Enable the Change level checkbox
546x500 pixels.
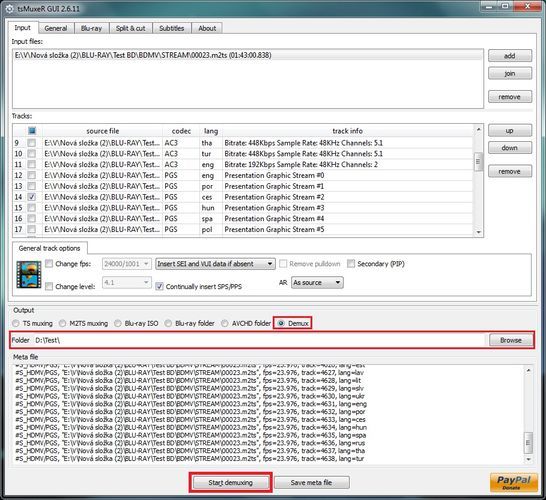click(49, 286)
